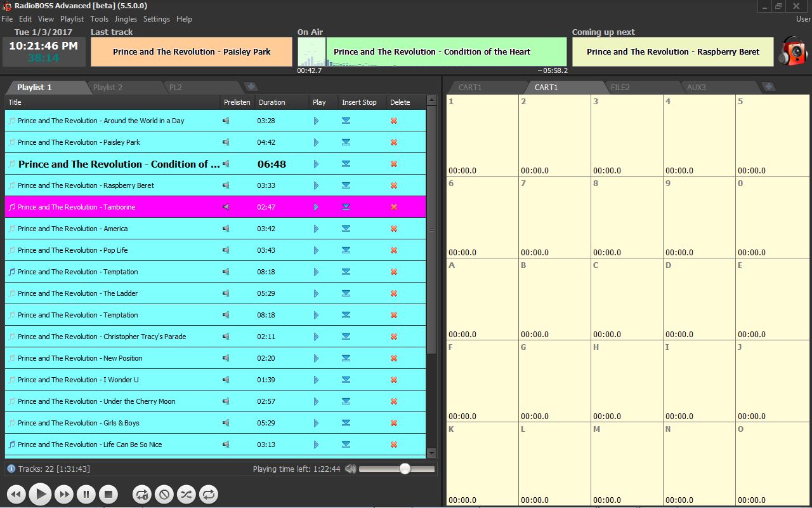Open the File menu
Image resolution: width=812 pixels, height=508 pixels.
7,19
